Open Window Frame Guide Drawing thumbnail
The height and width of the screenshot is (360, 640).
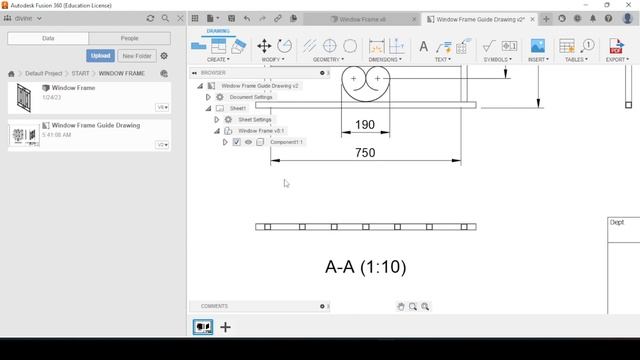[24, 136]
